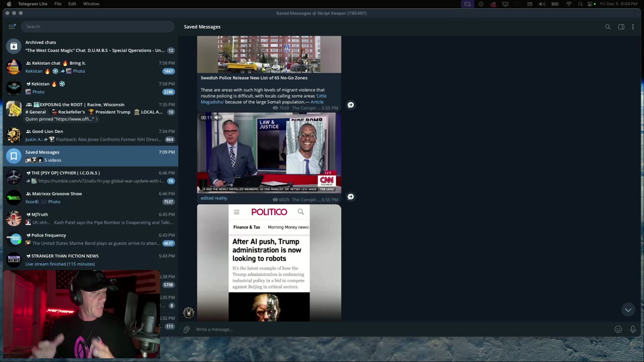644x362 pixels.
Task: Open the File menu
Action: pos(58,4)
